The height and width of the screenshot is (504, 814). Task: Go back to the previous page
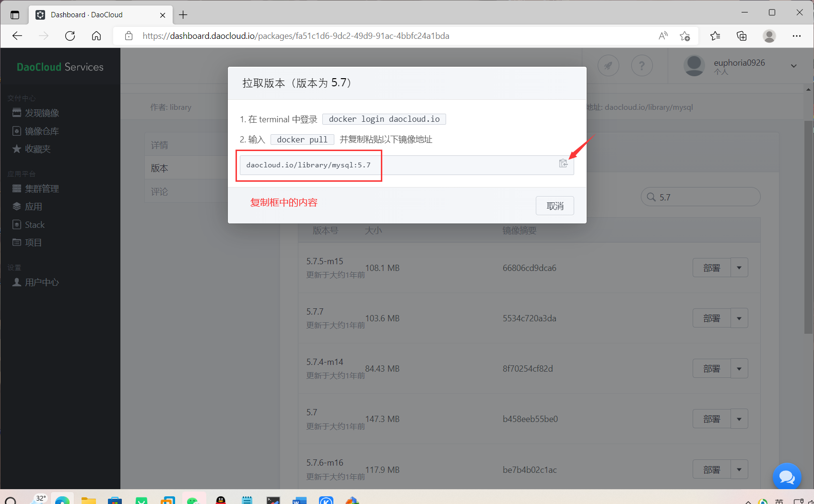click(x=17, y=36)
